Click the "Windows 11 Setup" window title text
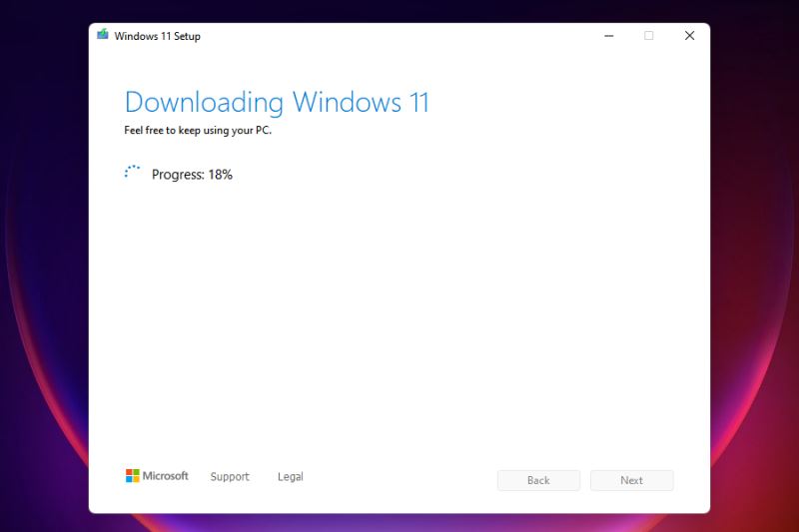 [x=157, y=36]
